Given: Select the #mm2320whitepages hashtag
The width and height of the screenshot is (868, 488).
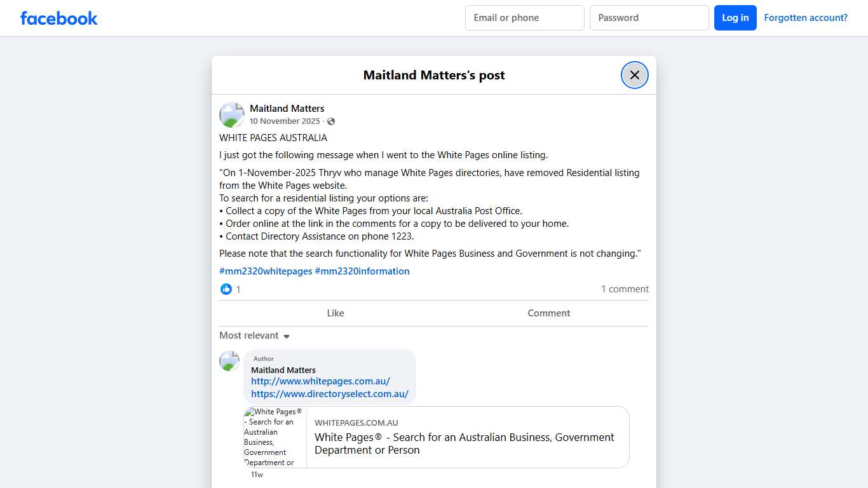Looking at the screenshot, I should (266, 271).
